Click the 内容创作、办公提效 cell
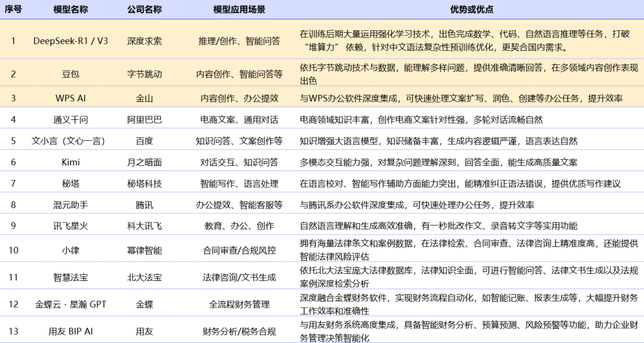The width and height of the screenshot is (644, 343). [240, 98]
